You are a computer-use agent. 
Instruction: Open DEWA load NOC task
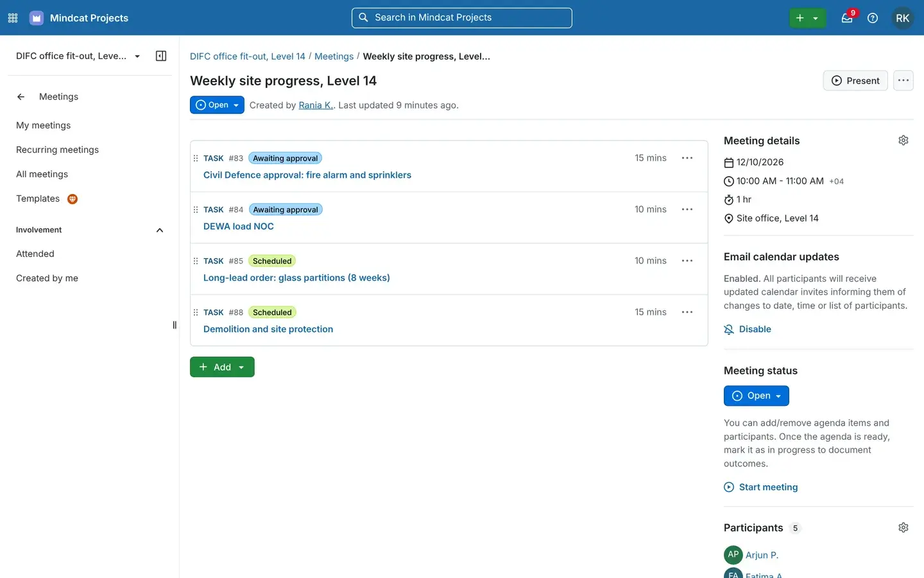239,226
